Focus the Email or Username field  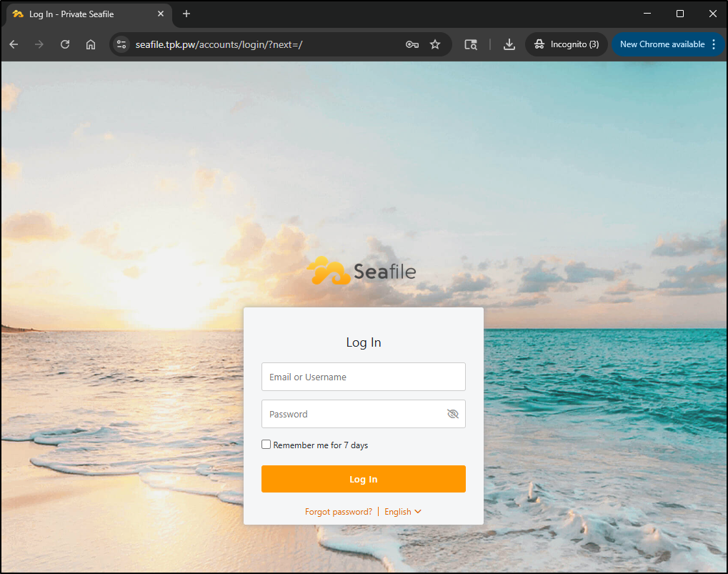point(363,377)
